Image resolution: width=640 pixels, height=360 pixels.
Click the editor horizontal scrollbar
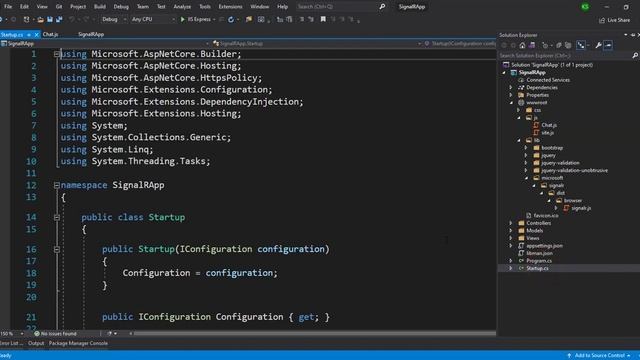pyautogui.click(x=314, y=334)
